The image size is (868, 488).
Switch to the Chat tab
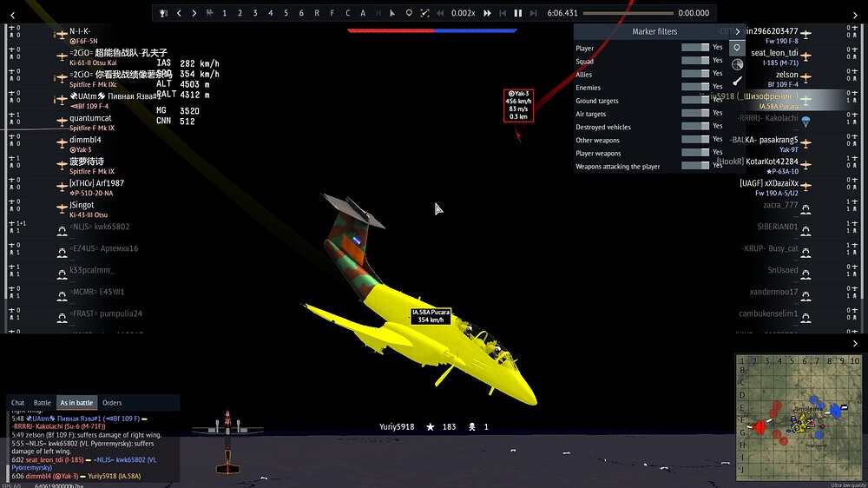click(17, 403)
